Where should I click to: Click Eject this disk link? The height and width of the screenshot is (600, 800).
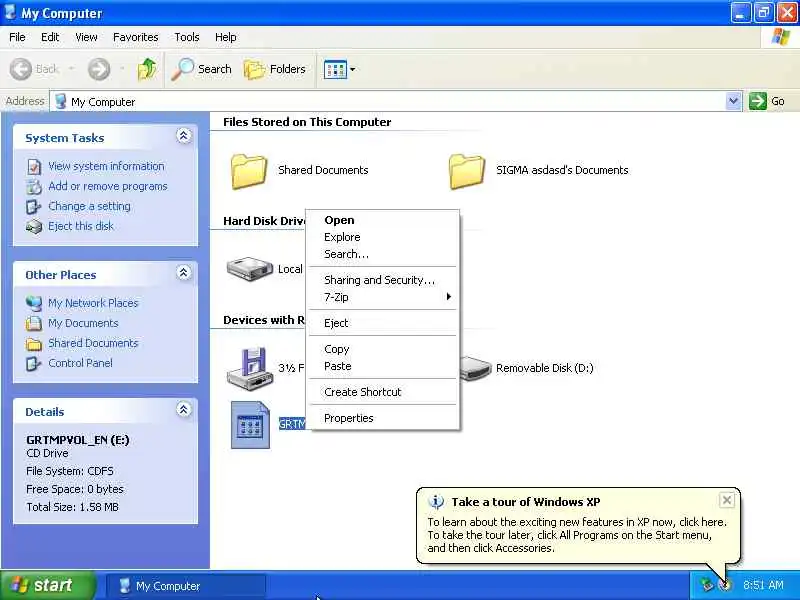81,226
